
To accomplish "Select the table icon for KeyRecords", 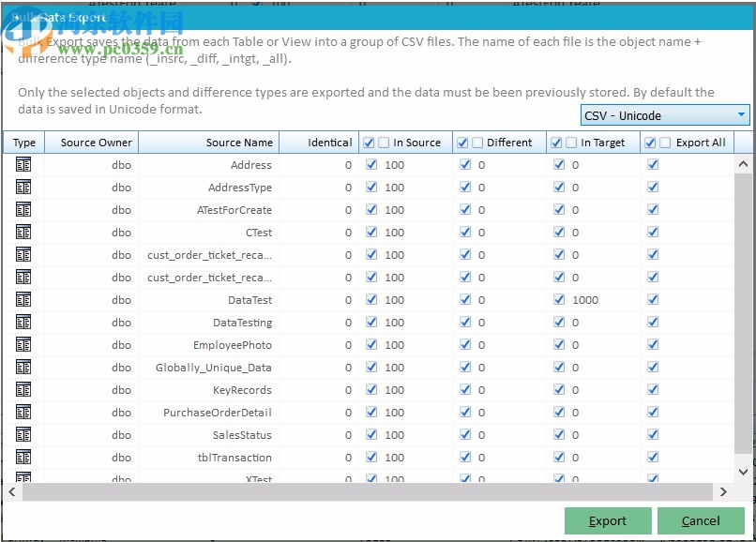I will pos(23,389).
